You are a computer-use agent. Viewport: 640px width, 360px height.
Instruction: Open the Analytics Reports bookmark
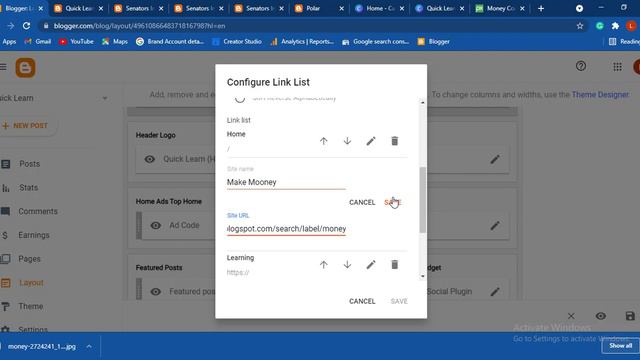(x=302, y=42)
